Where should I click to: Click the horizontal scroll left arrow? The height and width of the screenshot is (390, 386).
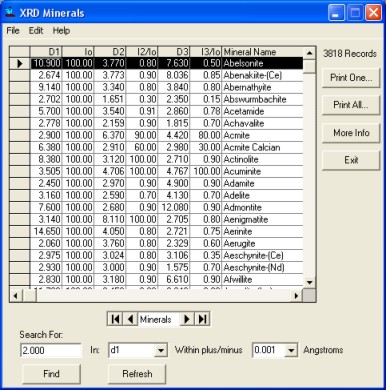[x=15, y=295]
